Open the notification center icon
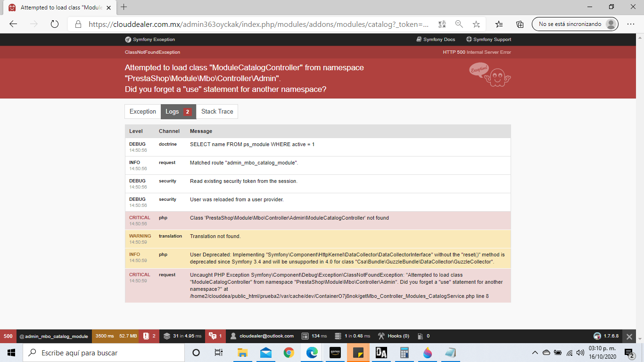This screenshot has height=362, width=644. [629, 353]
